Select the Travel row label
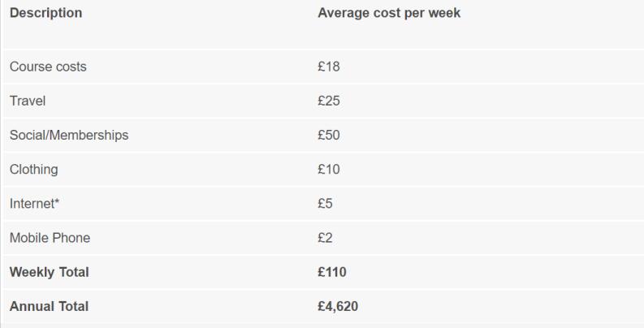The image size is (644, 328). click(27, 101)
